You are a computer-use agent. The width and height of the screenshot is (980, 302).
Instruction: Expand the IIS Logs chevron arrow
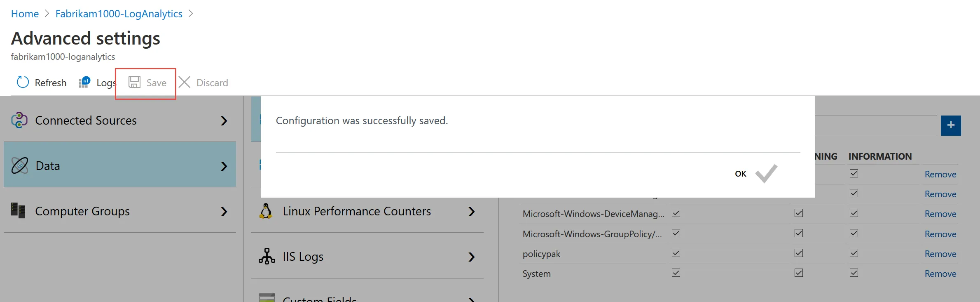pos(472,257)
